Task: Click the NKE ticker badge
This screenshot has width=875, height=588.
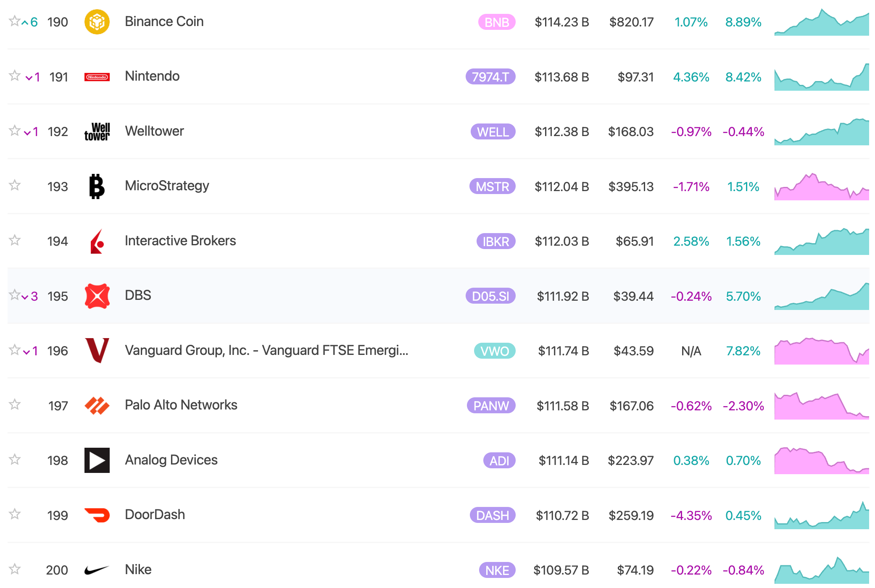Action: click(x=497, y=570)
